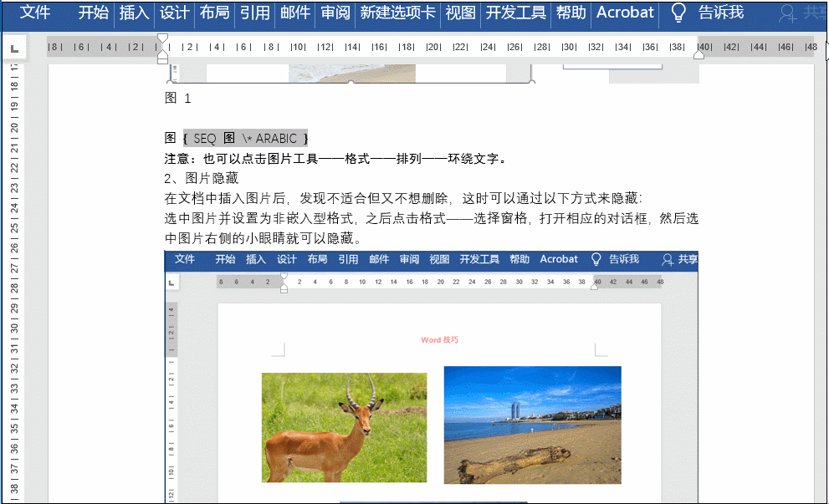Switch to the 审阅 ribbon tab

(x=335, y=13)
